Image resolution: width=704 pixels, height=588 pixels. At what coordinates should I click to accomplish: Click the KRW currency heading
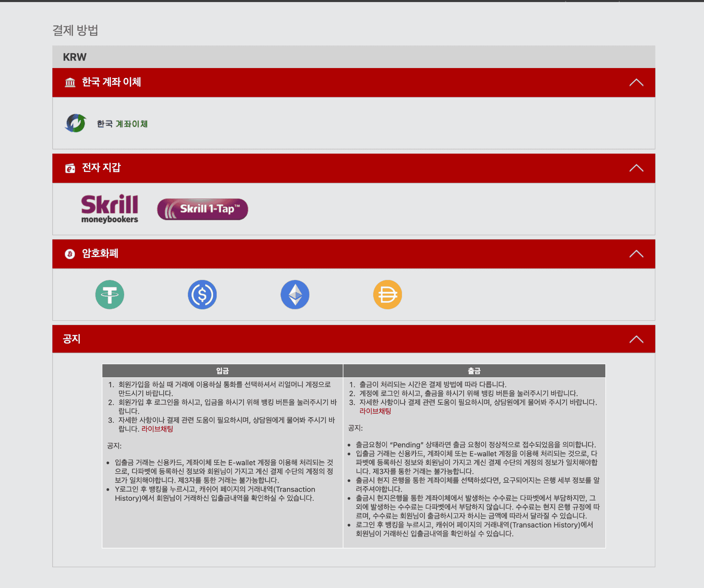click(75, 57)
